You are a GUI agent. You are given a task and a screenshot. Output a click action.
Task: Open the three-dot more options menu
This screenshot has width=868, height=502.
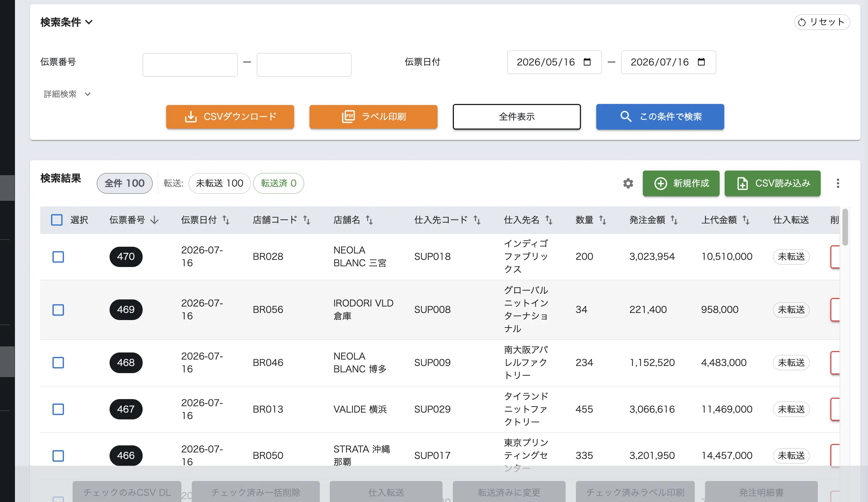pos(838,183)
